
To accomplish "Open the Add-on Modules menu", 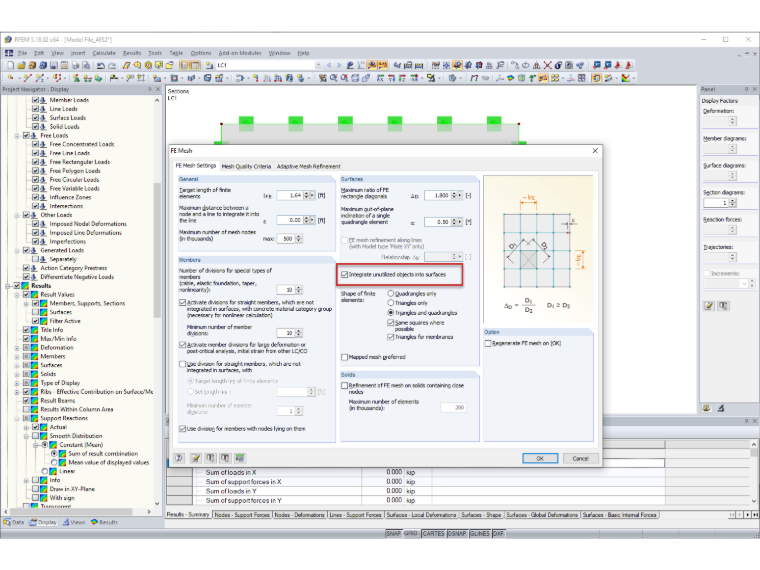I will pos(240,53).
